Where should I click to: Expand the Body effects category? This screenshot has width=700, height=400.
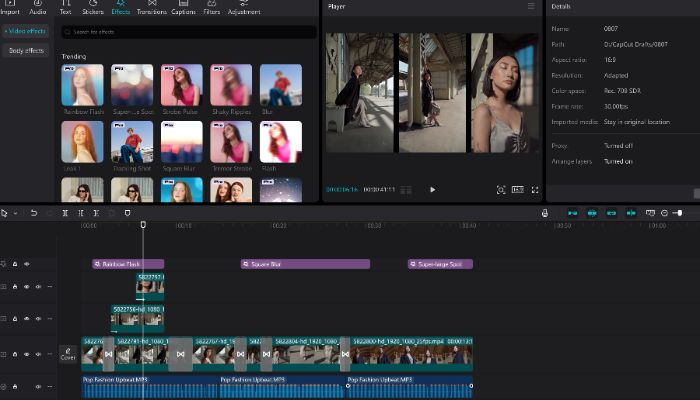click(x=26, y=50)
